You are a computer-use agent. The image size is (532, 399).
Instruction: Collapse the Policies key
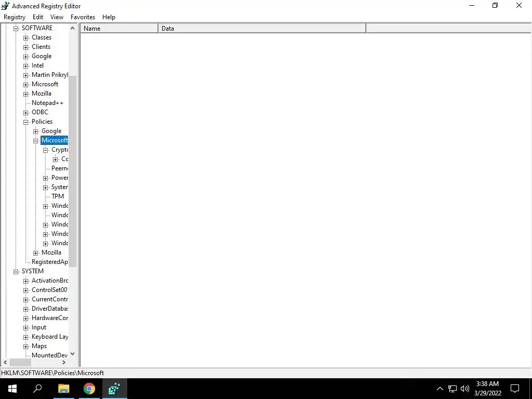click(x=25, y=122)
